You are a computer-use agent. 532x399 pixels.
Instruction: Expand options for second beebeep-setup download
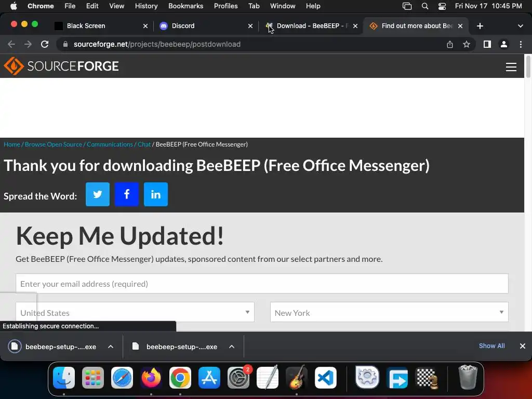point(232,347)
